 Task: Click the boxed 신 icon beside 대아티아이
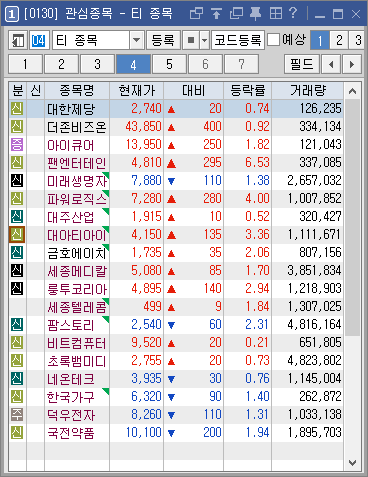(17, 235)
